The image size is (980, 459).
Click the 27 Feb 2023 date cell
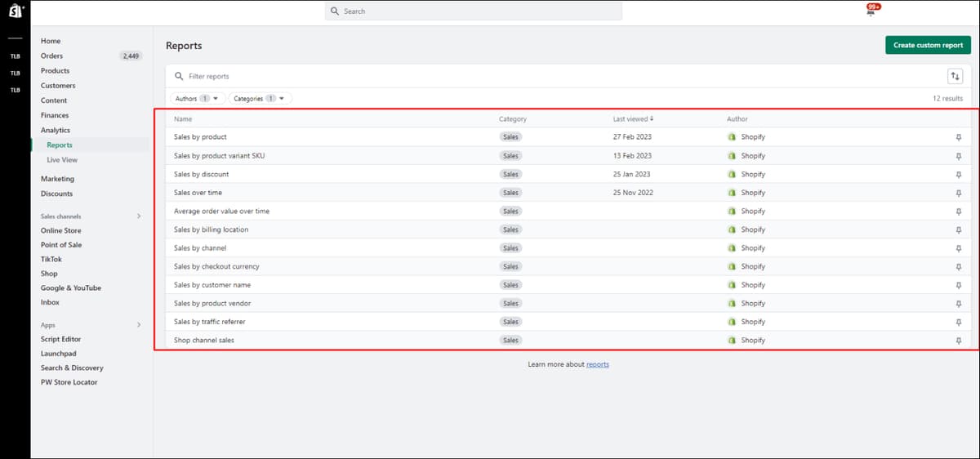632,137
